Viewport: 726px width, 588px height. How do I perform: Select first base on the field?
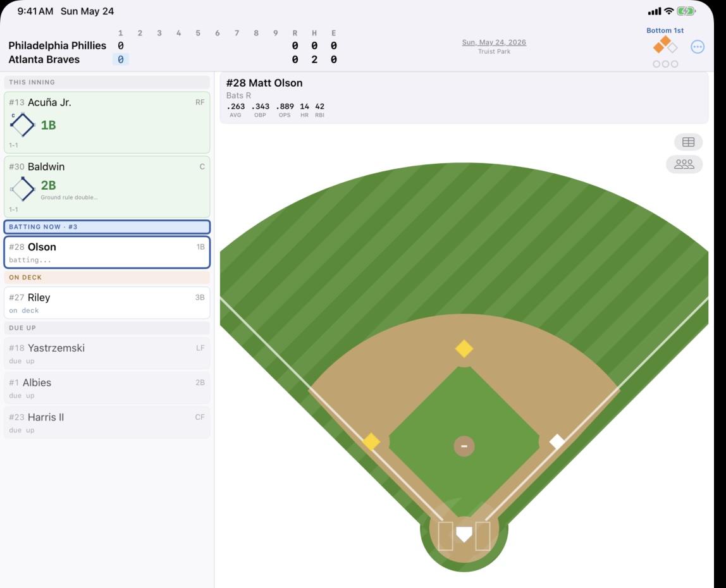click(x=557, y=441)
